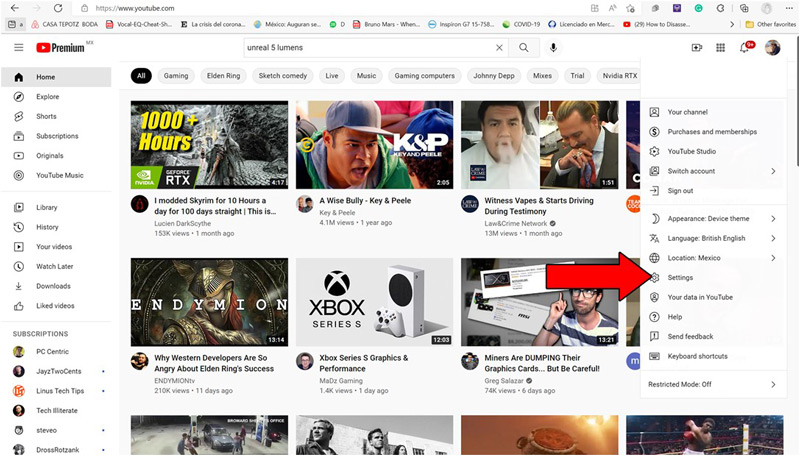Select the Live filter chip

[332, 75]
